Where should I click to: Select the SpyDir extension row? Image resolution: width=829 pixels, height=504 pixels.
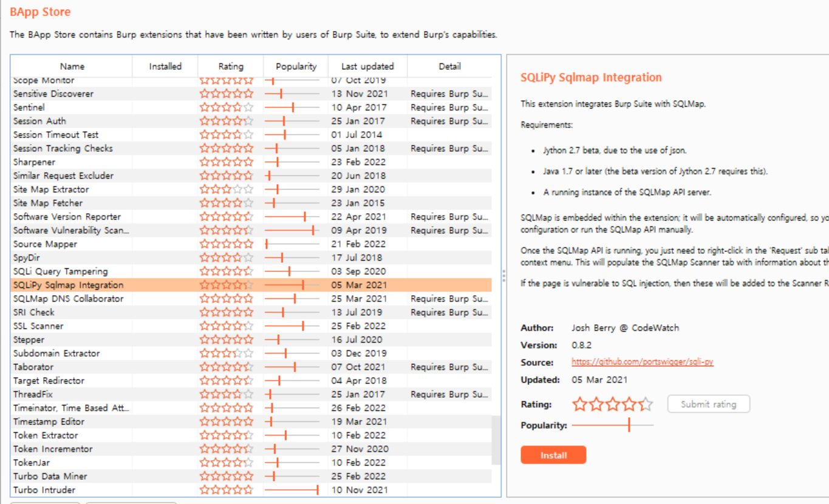pyautogui.click(x=251, y=257)
